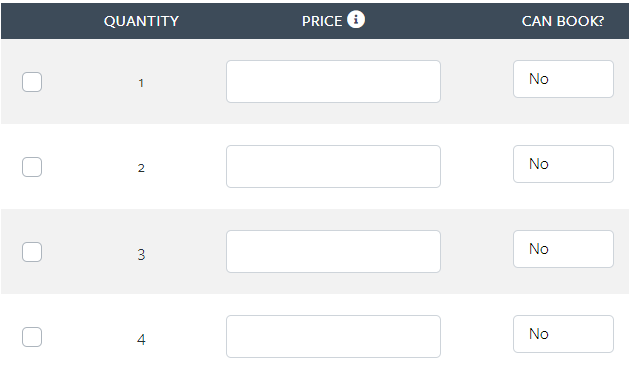
Task: Expand the Can Book selector for quantity 2
Action: pyautogui.click(x=563, y=164)
